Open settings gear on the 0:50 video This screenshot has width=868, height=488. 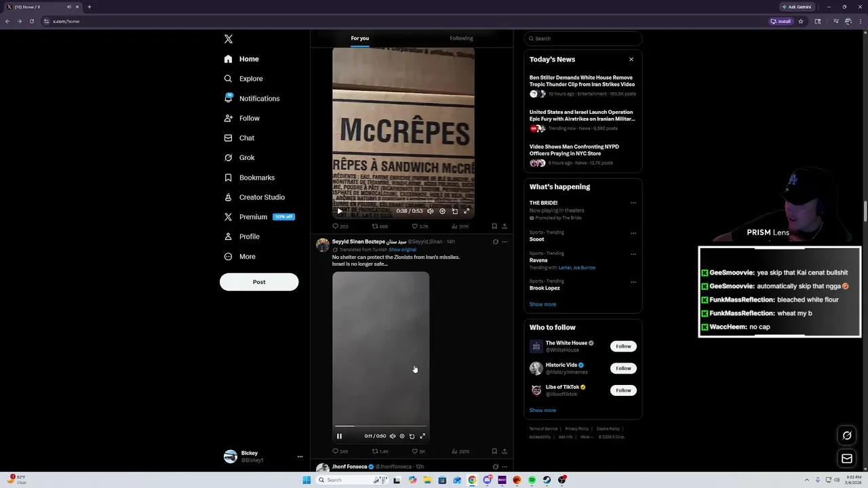(x=402, y=436)
